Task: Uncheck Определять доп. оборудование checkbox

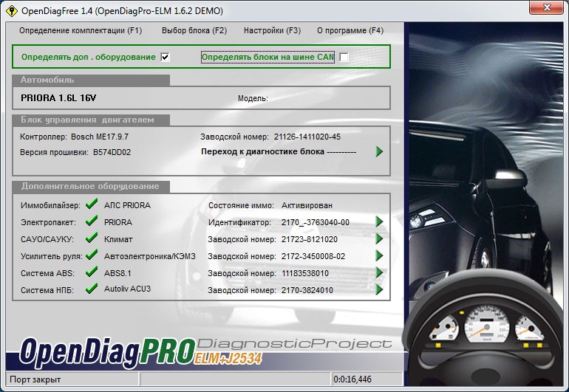Action: click(x=165, y=57)
